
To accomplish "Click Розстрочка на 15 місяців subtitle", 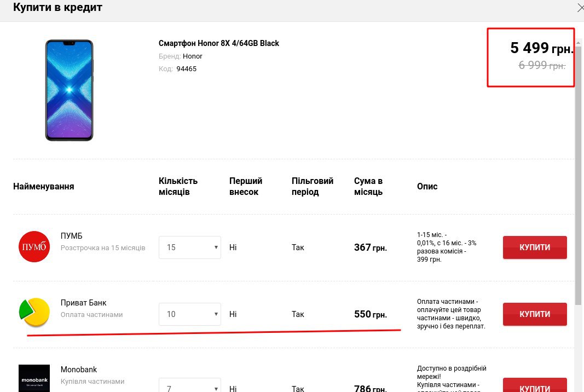I will [x=103, y=248].
